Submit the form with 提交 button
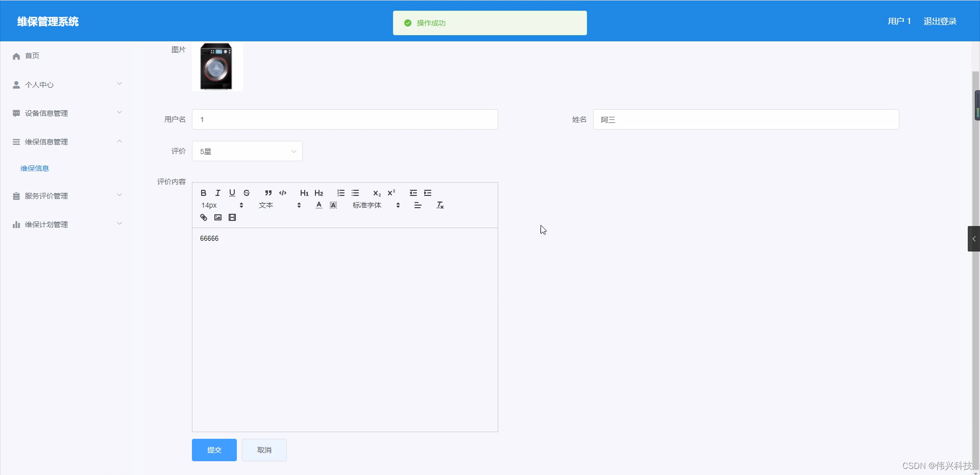The height and width of the screenshot is (475, 980). 214,449
